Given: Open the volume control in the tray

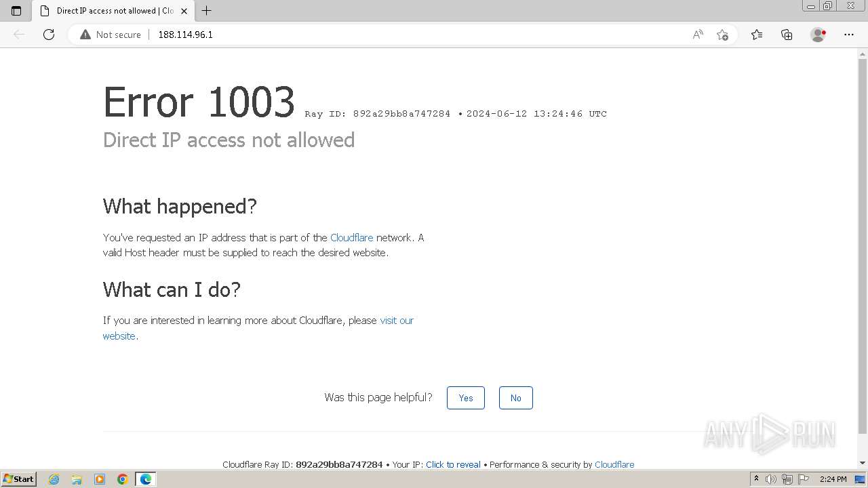Looking at the screenshot, I should point(771,479).
